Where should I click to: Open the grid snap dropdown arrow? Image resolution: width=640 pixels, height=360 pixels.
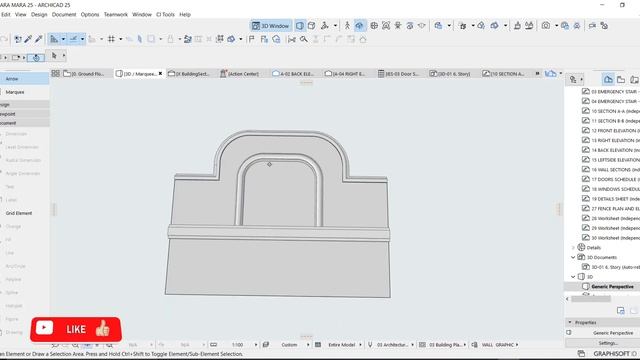(x=120, y=39)
